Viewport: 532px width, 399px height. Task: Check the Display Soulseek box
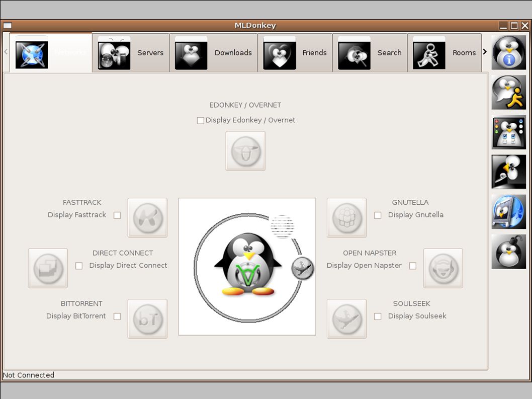click(378, 316)
